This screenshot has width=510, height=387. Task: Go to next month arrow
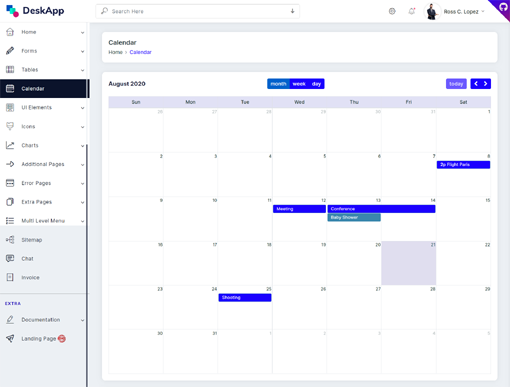tap(486, 84)
